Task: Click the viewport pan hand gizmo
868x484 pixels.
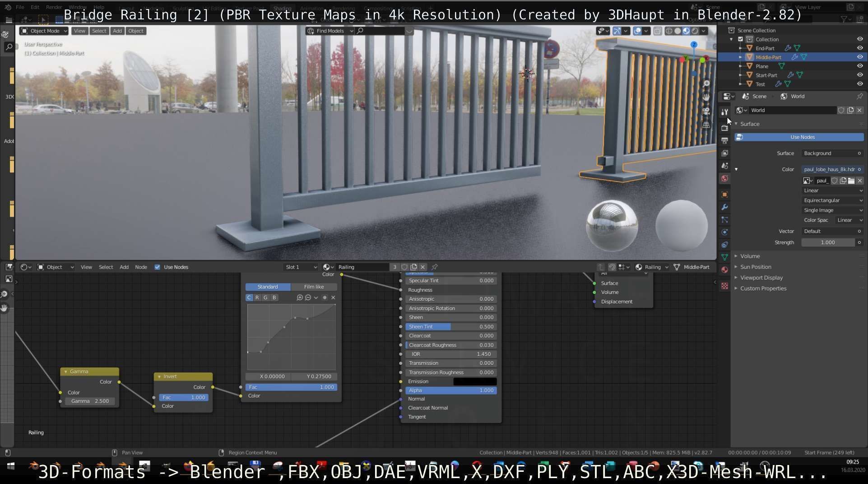Action: (706, 97)
